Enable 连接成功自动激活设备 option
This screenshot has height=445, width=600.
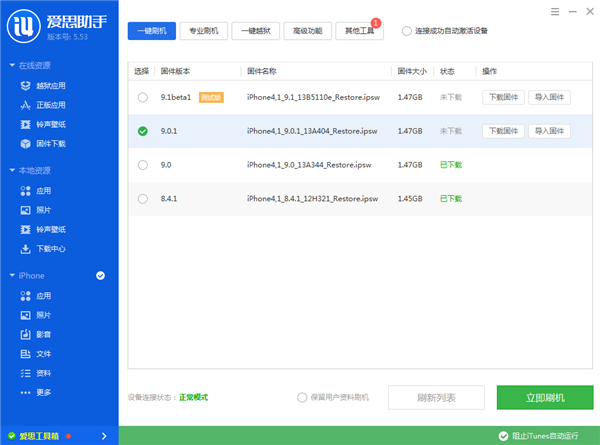(x=406, y=31)
